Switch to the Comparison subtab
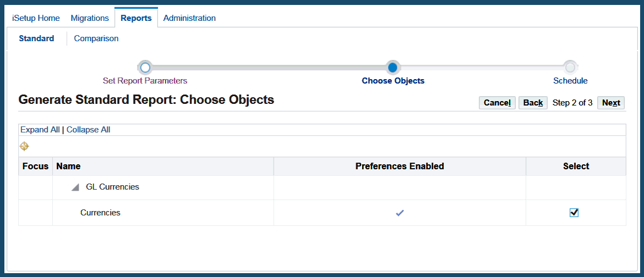The height and width of the screenshot is (277, 644). tap(96, 38)
